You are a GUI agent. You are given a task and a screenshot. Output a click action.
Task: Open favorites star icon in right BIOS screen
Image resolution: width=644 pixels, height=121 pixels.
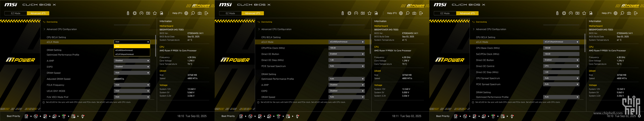584,13
